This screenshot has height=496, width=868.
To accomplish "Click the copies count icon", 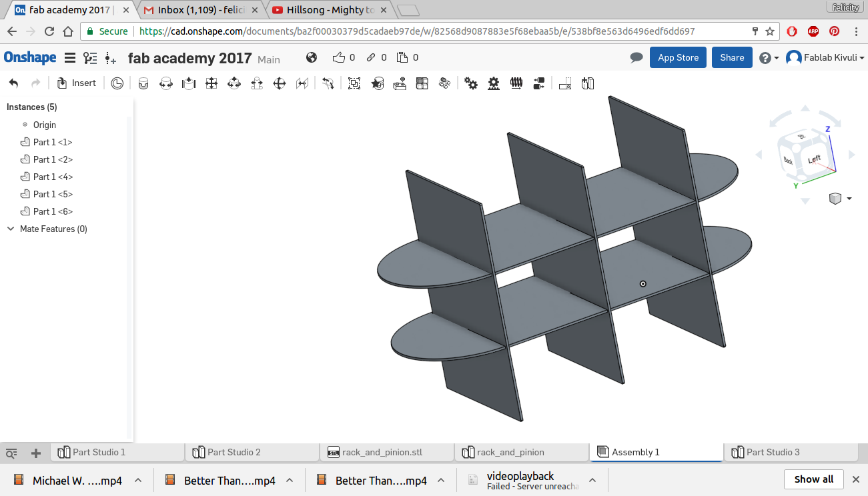I will click(x=402, y=57).
